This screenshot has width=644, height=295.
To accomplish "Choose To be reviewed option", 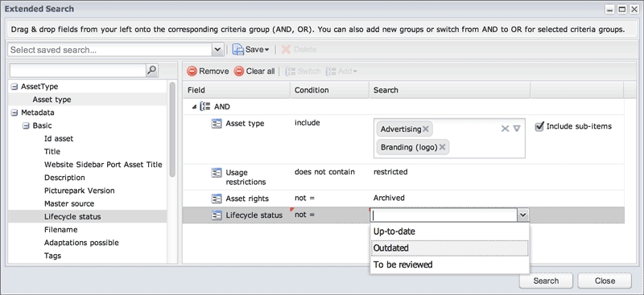I will pyautogui.click(x=450, y=264).
